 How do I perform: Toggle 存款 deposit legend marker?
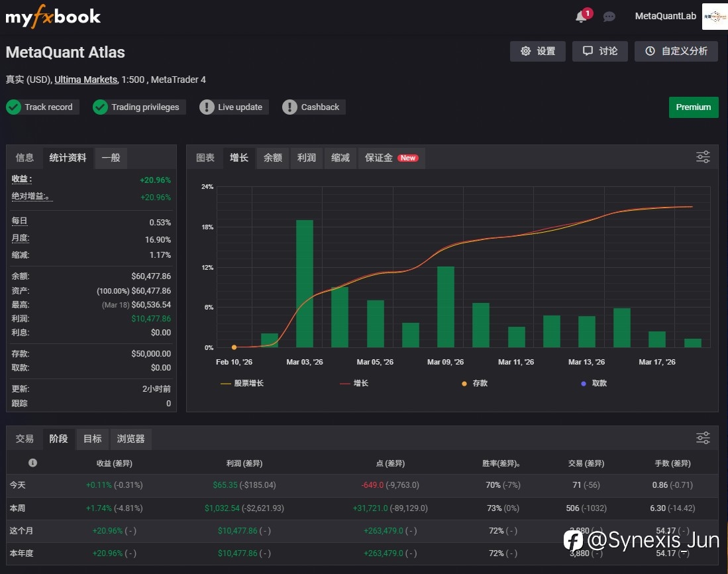[x=474, y=383]
